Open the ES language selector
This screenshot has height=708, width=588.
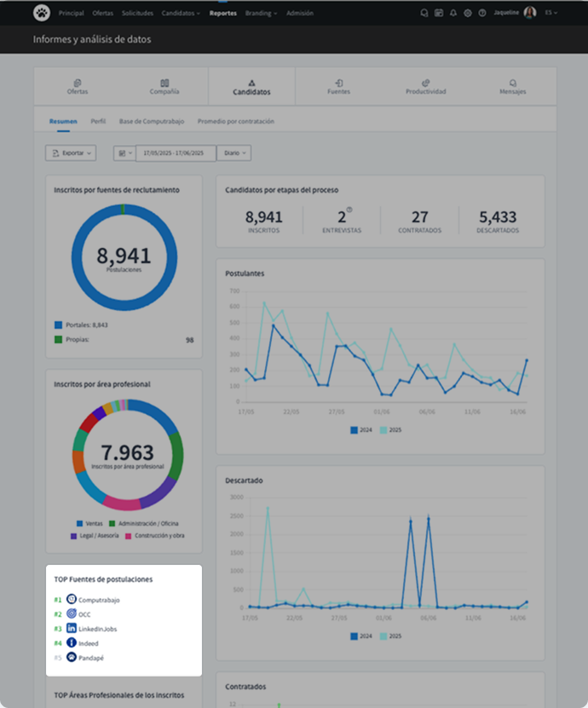551,14
